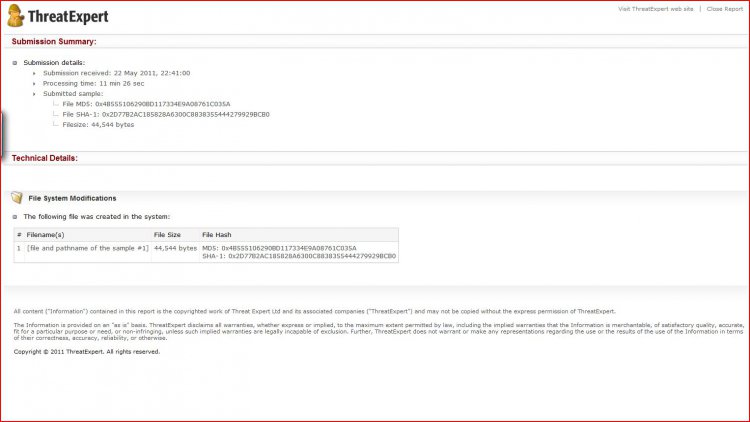This screenshot has height=422, width=750.
Task: Click the File System Modifications title text
Action: (x=72, y=198)
